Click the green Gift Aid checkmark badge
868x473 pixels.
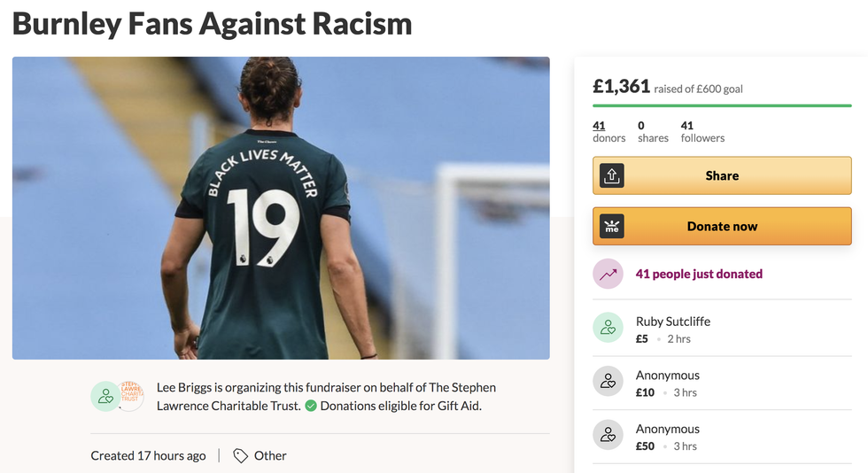(x=311, y=406)
